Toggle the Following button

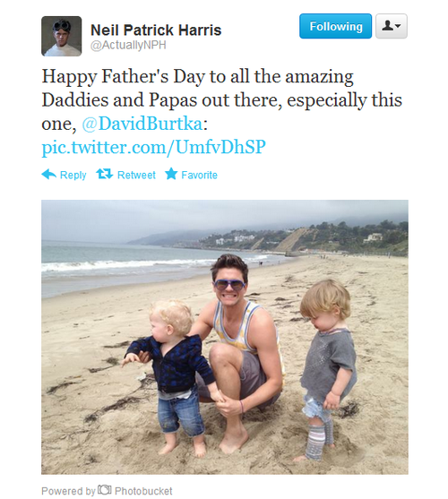coord(335,26)
